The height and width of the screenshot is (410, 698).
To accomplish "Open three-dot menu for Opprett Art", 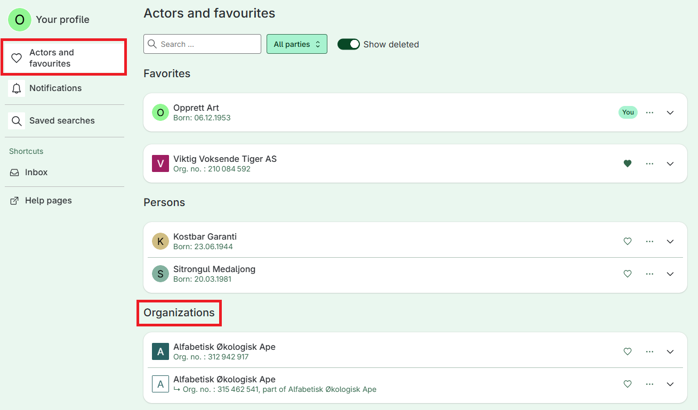I will 649,113.
